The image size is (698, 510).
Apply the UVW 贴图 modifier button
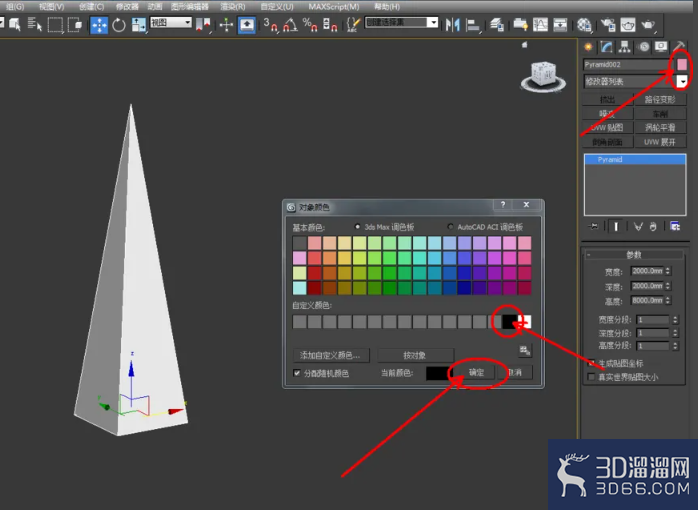[x=608, y=128]
